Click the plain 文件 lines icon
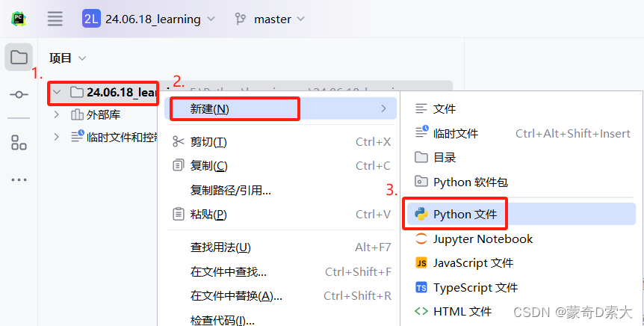 click(421, 108)
